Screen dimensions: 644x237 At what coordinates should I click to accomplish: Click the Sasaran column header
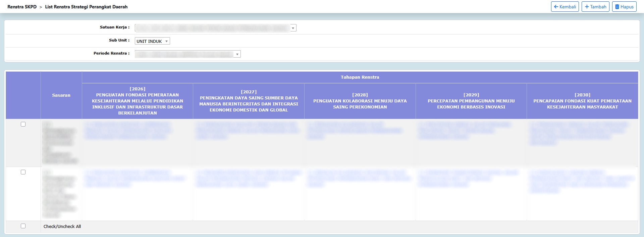point(61,95)
